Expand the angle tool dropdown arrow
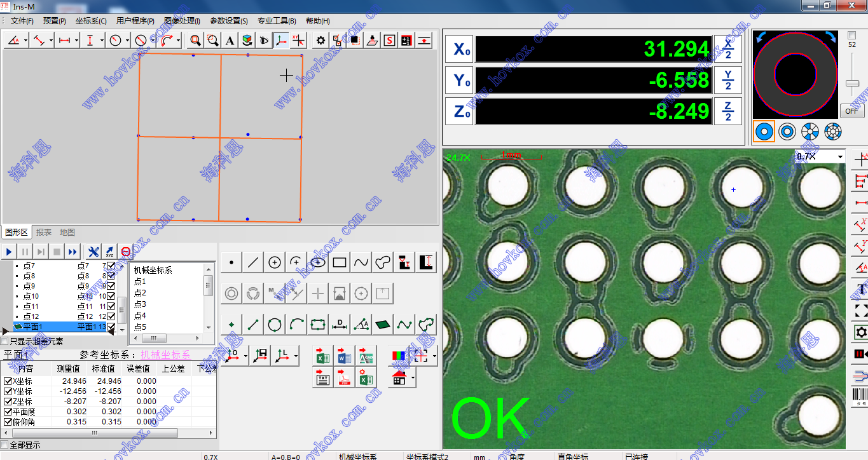 pyautogui.click(x=26, y=41)
